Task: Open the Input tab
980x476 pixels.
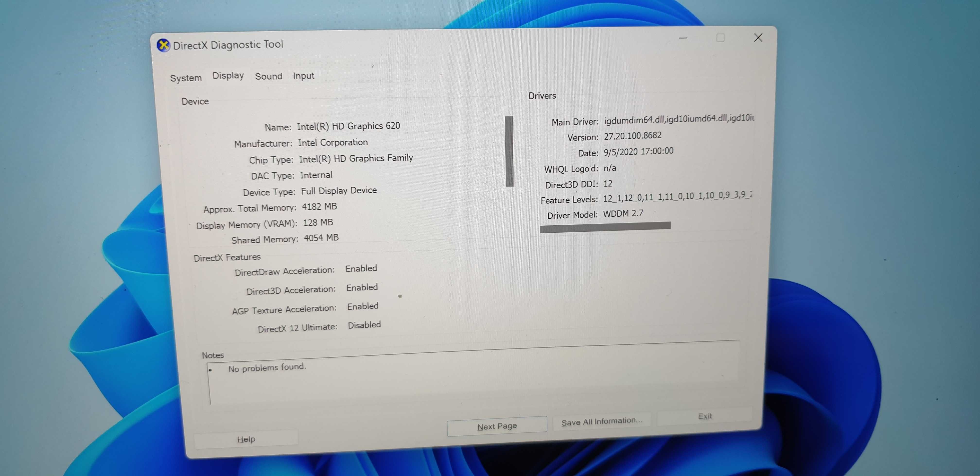Action: (303, 76)
